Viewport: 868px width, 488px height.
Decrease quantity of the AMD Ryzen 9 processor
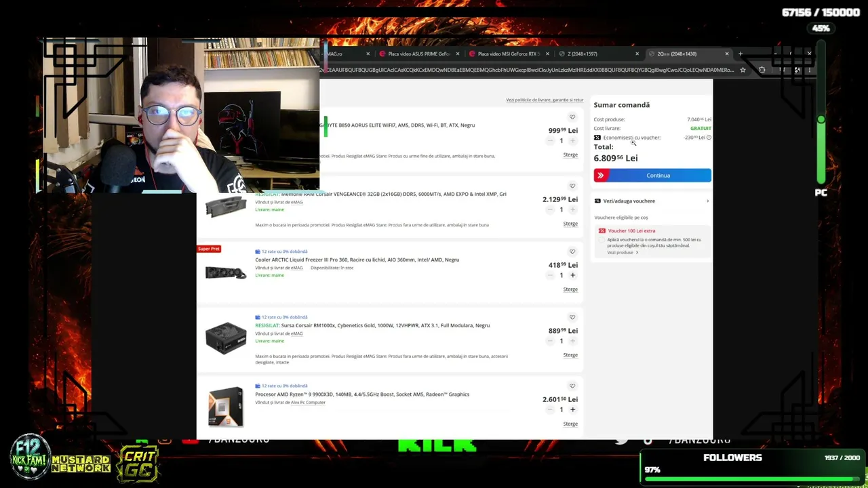pyautogui.click(x=550, y=409)
